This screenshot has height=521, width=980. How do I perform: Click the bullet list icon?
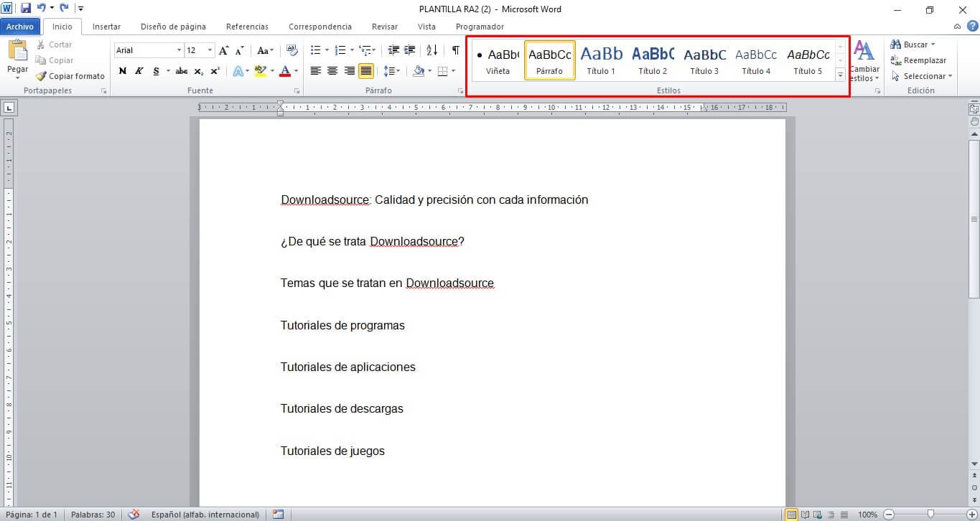[315, 50]
